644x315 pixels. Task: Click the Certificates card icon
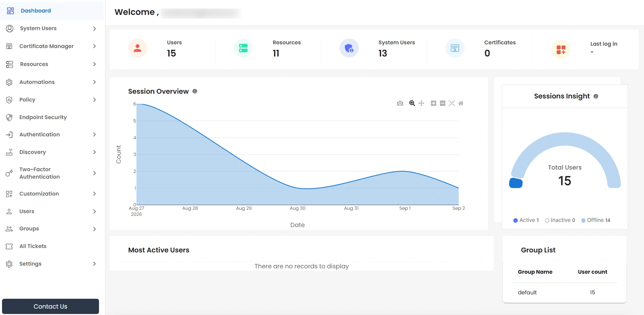(x=455, y=48)
